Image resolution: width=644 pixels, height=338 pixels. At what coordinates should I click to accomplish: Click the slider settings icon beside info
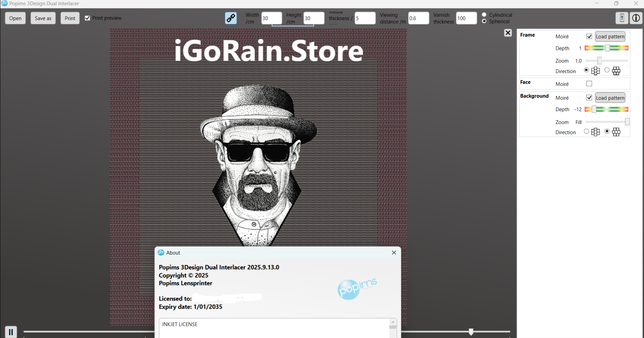tap(622, 18)
